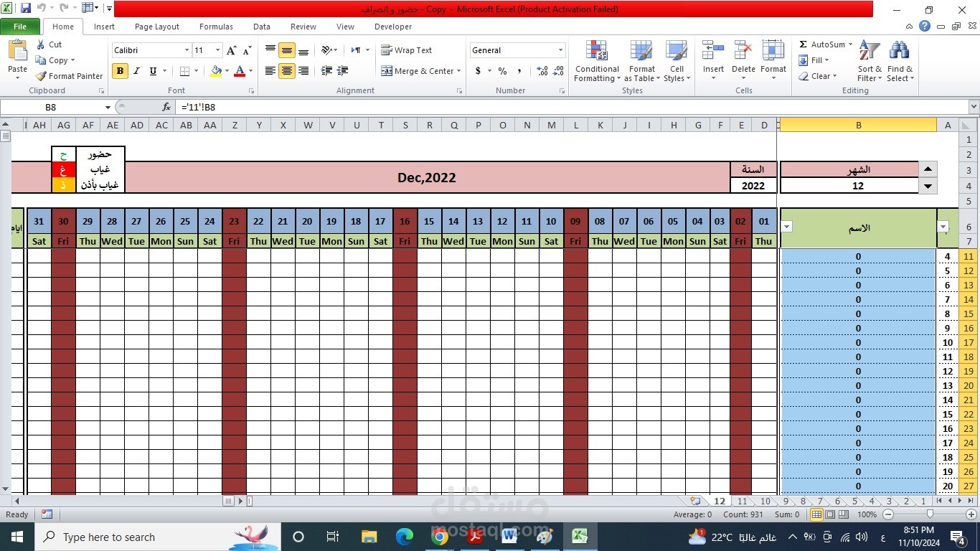This screenshot has height=551, width=980.
Task: Switch to Page Break Preview in status bar
Action: click(843, 514)
